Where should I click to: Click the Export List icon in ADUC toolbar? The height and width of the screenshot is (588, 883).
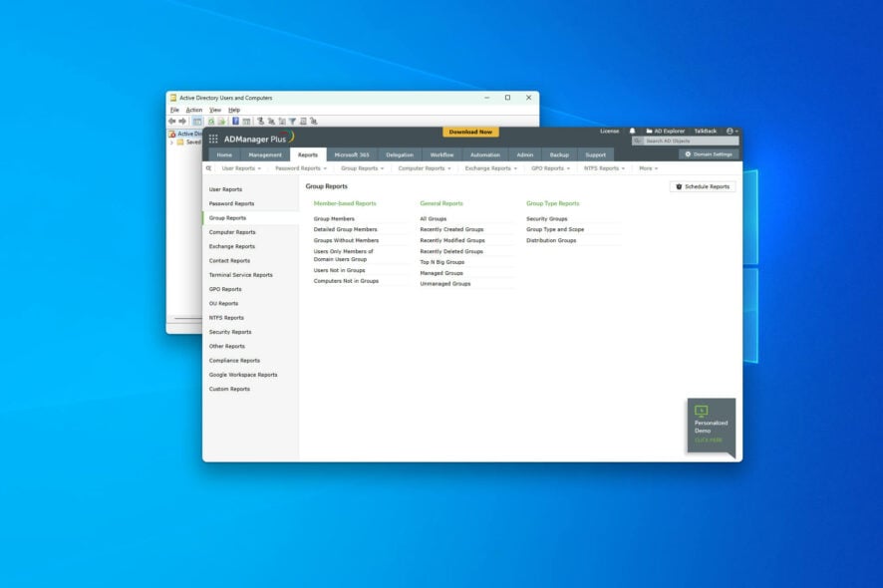pyautogui.click(x=221, y=120)
